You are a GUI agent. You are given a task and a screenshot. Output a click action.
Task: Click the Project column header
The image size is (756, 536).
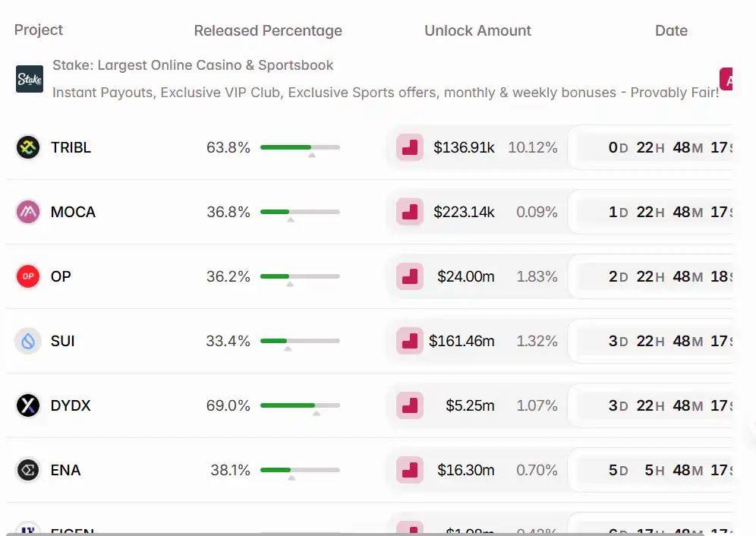click(x=39, y=30)
